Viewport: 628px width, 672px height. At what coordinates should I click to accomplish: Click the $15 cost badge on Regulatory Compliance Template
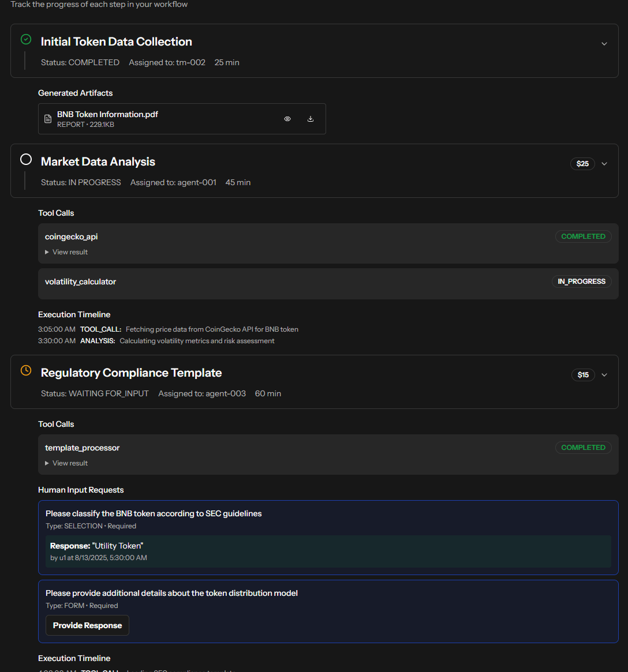coord(583,374)
